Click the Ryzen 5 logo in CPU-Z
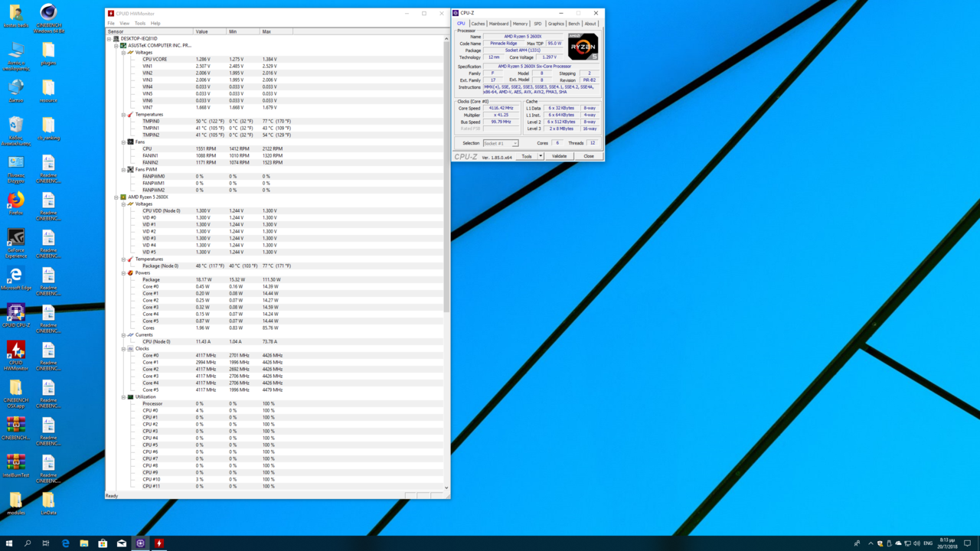The image size is (980, 551). [x=583, y=47]
